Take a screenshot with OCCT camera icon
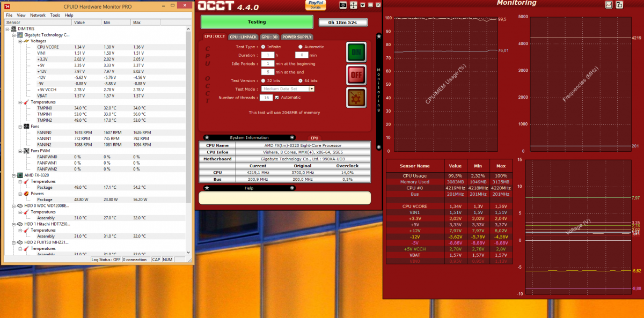644x318 pixels. [x=343, y=5]
